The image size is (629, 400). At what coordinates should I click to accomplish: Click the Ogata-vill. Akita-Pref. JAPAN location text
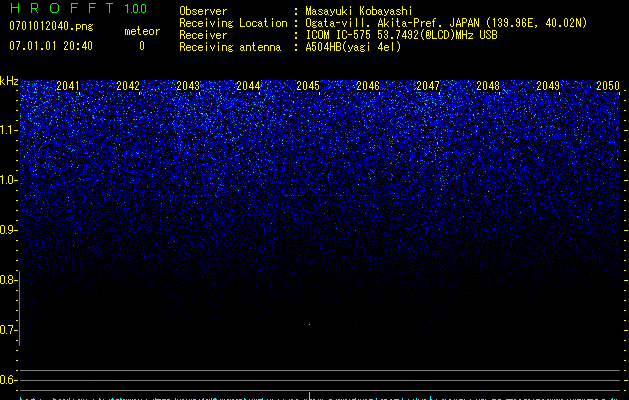click(446, 23)
